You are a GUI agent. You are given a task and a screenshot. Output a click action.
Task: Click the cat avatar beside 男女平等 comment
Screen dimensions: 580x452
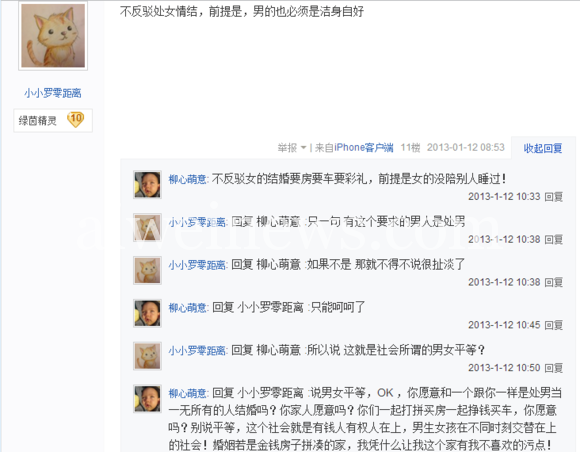tap(147, 356)
